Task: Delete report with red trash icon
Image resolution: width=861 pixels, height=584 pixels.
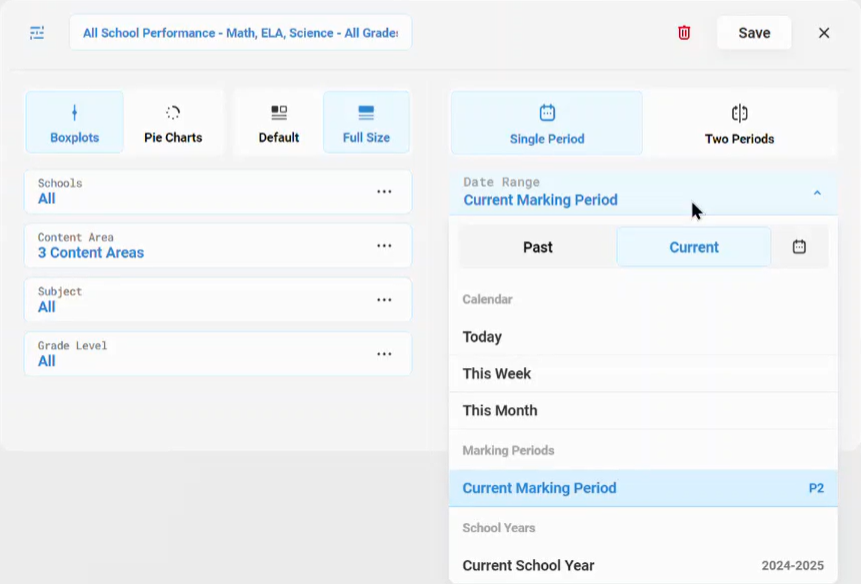Action: 684,33
